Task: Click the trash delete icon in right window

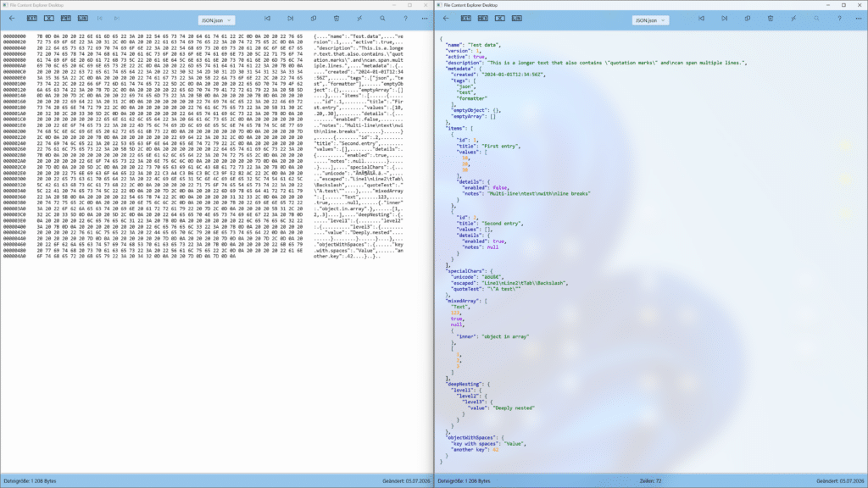Action: pyautogui.click(x=771, y=19)
